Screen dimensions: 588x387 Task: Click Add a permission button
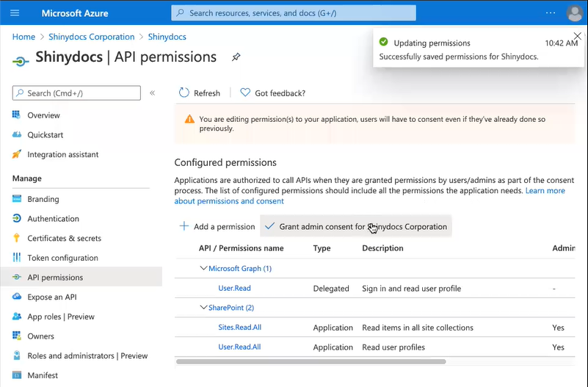click(x=217, y=226)
